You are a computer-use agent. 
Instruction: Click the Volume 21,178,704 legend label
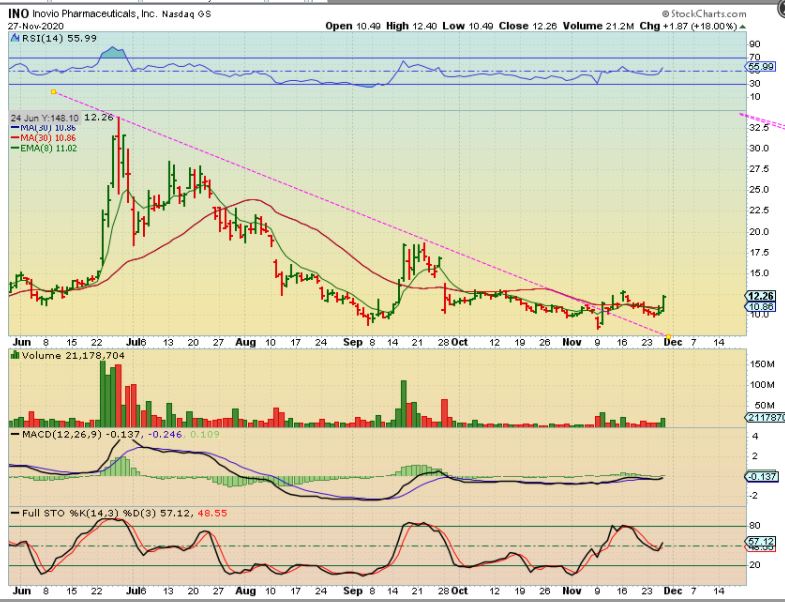coord(73,356)
